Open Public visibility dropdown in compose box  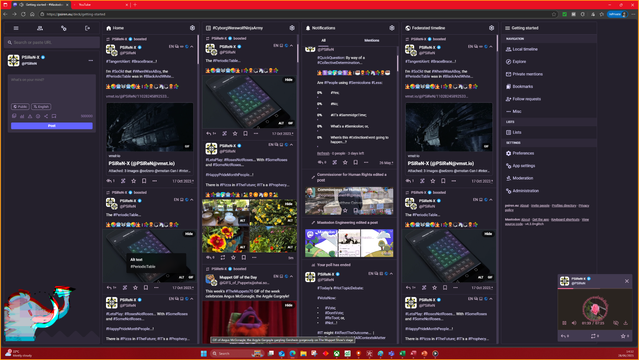[20, 106]
